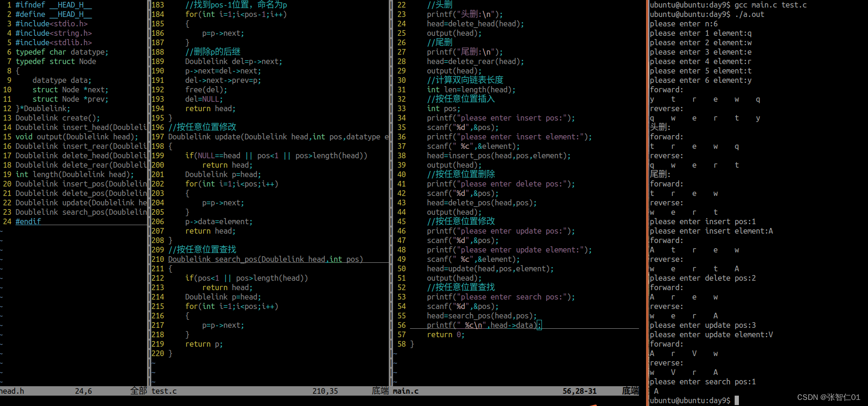
Task: Click 'int pos;' line in main.c
Action: pos(444,108)
